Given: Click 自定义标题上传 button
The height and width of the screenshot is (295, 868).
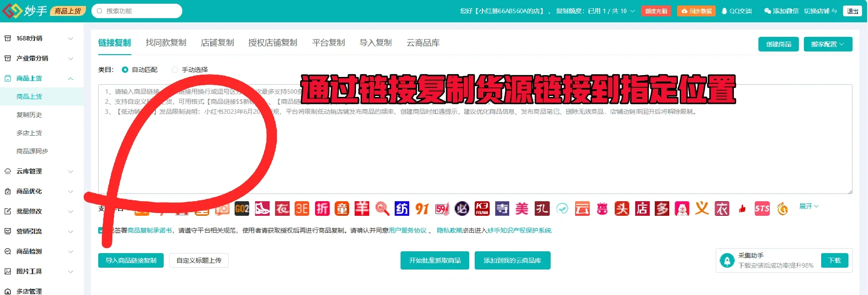Looking at the screenshot, I should 199,260.
